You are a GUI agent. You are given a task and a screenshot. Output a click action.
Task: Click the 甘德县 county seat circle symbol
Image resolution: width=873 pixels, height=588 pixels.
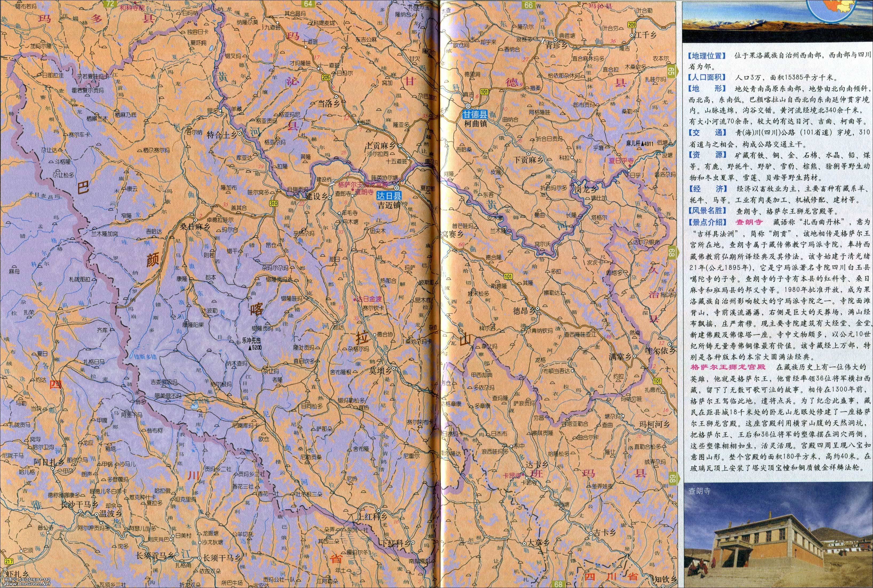click(468, 106)
